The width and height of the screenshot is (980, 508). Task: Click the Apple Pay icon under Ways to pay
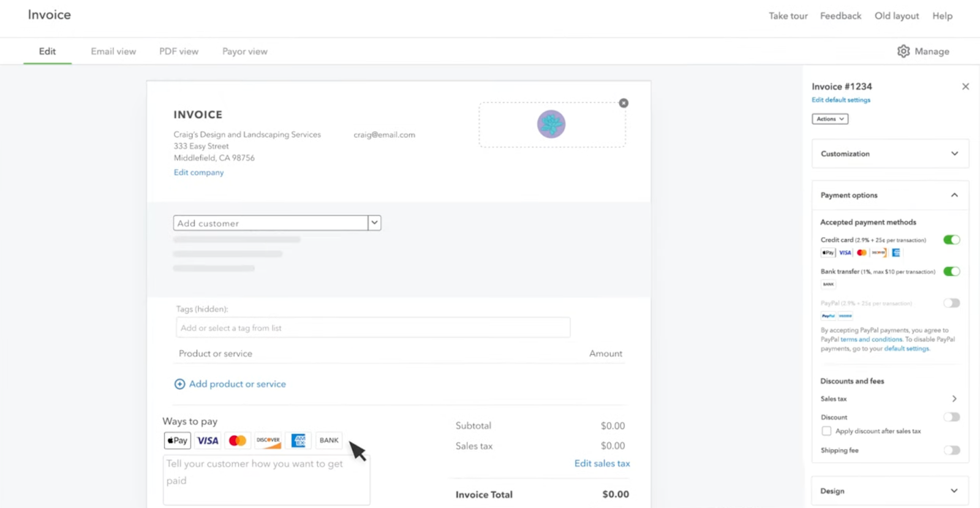tap(178, 441)
